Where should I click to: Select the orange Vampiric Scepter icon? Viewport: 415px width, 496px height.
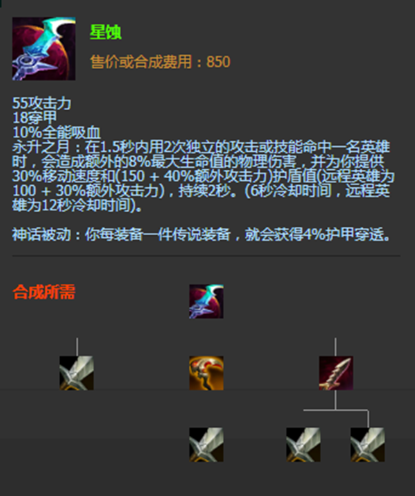[x=206, y=373]
